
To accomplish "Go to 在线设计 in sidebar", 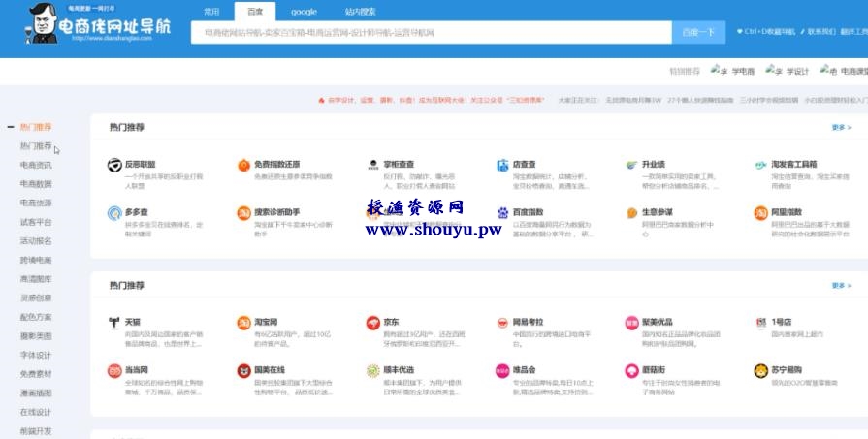I will coord(36,412).
